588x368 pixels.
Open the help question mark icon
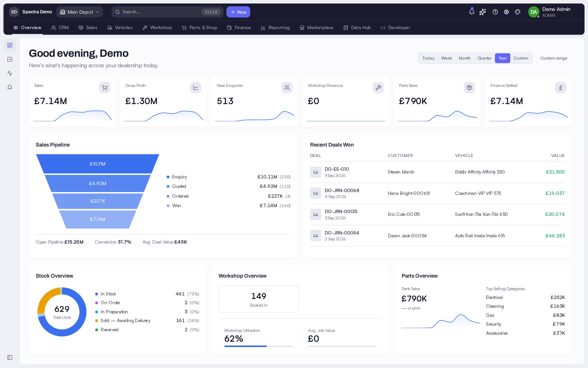click(x=495, y=12)
